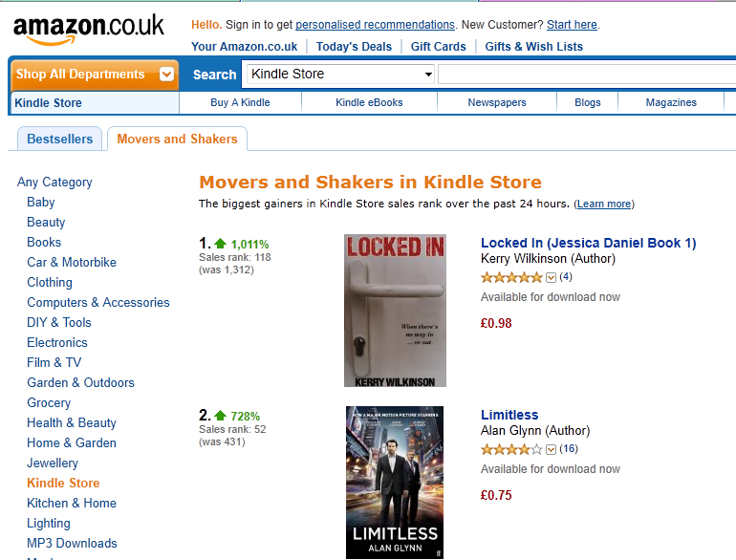Click the Learn more link
Viewport: 736px width, 560px height.
(x=604, y=204)
